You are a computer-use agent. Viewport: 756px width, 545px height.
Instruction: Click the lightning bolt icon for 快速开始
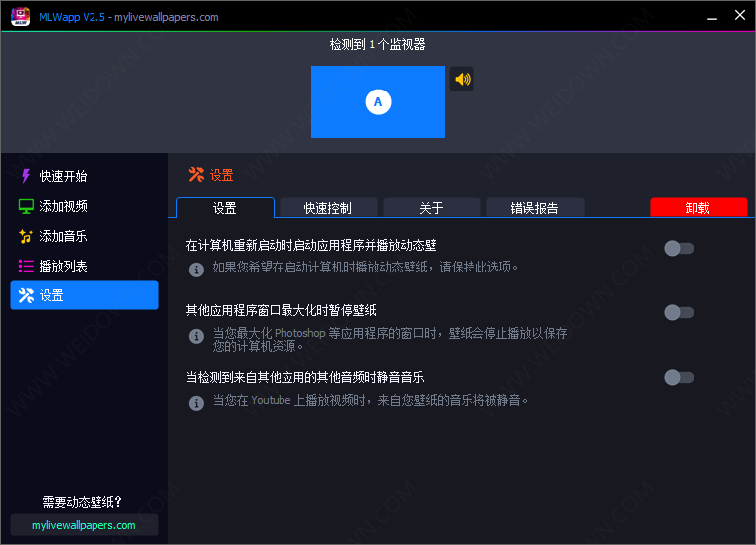coord(26,176)
